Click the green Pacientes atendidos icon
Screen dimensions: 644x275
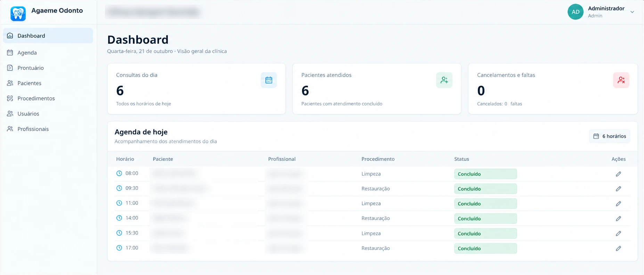click(x=444, y=80)
